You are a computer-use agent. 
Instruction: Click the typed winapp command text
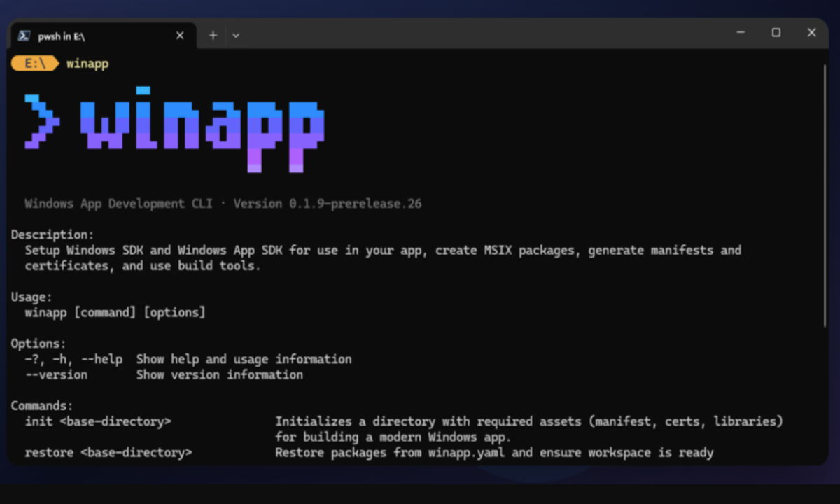87,63
